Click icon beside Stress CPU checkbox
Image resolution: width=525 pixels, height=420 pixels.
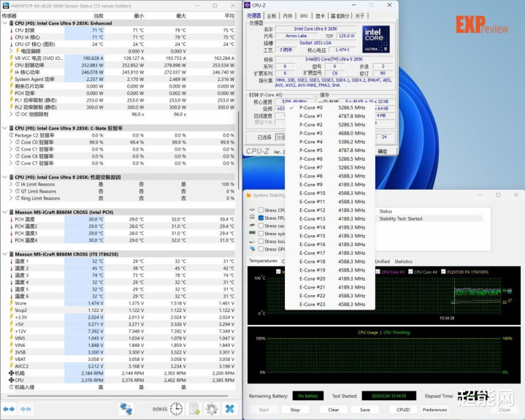pyautogui.click(x=252, y=210)
